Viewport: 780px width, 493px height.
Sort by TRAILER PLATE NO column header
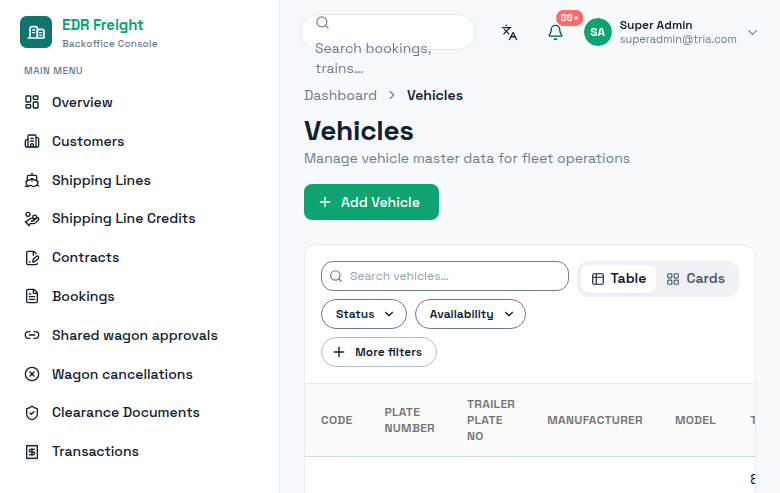490,420
